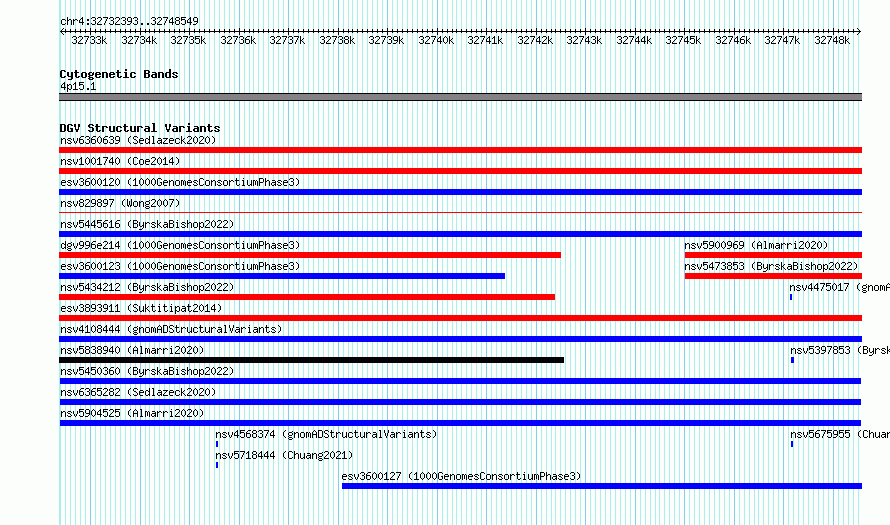Screen dimensions: 890x525
Task: Open the nsv5434212 (ByrskaBishop2022) label
Action: (x=147, y=287)
